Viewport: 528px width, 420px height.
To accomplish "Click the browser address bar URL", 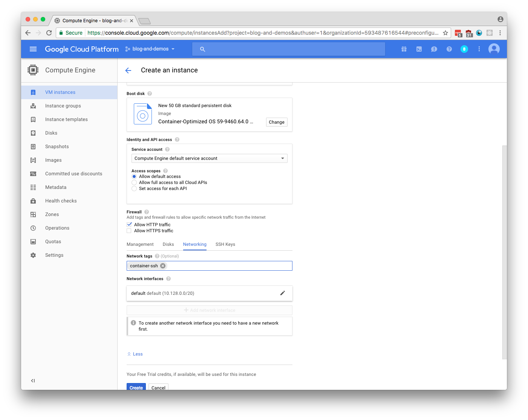I will pyautogui.click(x=263, y=33).
